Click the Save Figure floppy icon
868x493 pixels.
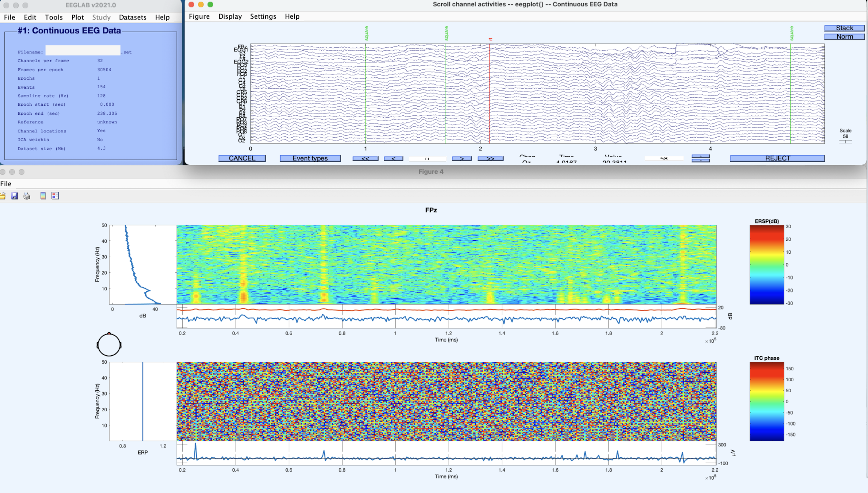pyautogui.click(x=14, y=196)
